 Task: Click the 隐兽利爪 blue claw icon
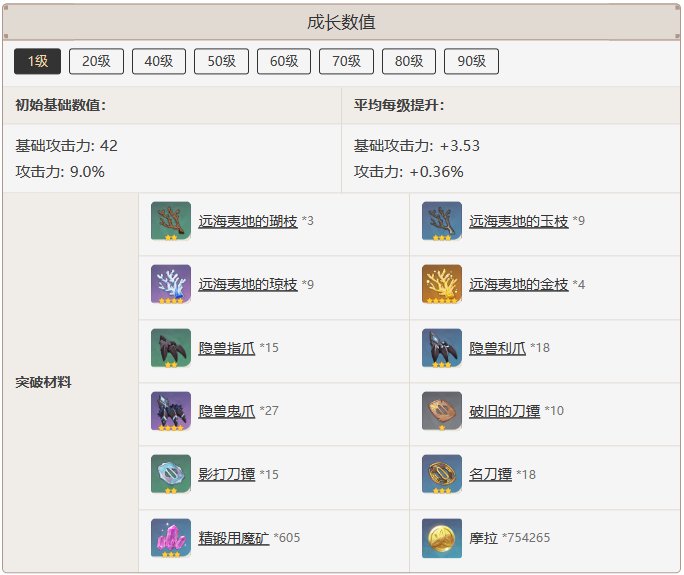(442, 348)
